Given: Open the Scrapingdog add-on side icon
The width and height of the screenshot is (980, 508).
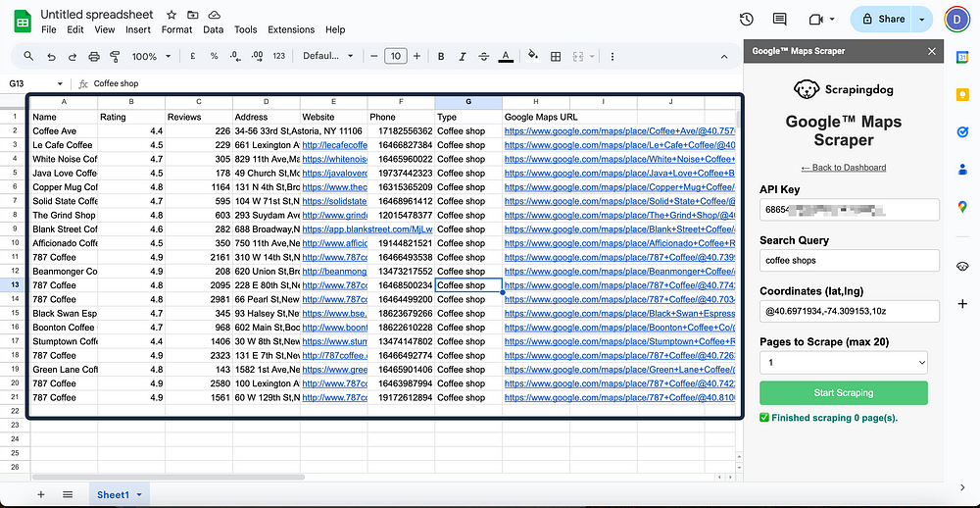Looking at the screenshot, I should tap(962, 266).
